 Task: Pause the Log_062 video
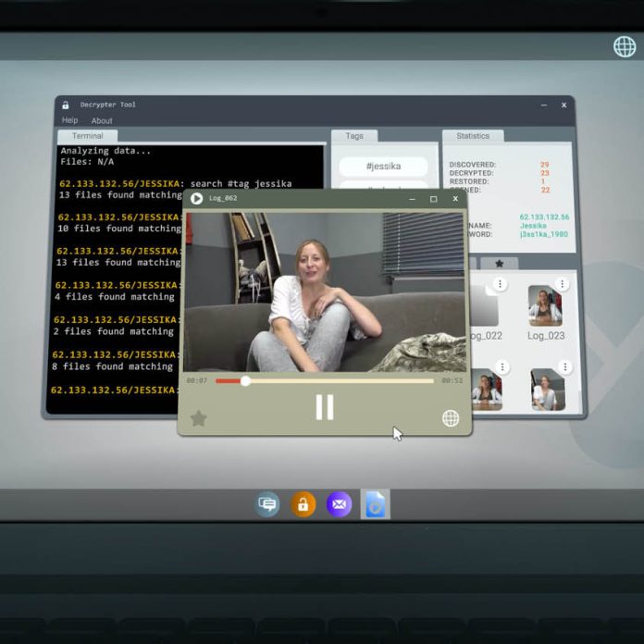[x=325, y=407]
